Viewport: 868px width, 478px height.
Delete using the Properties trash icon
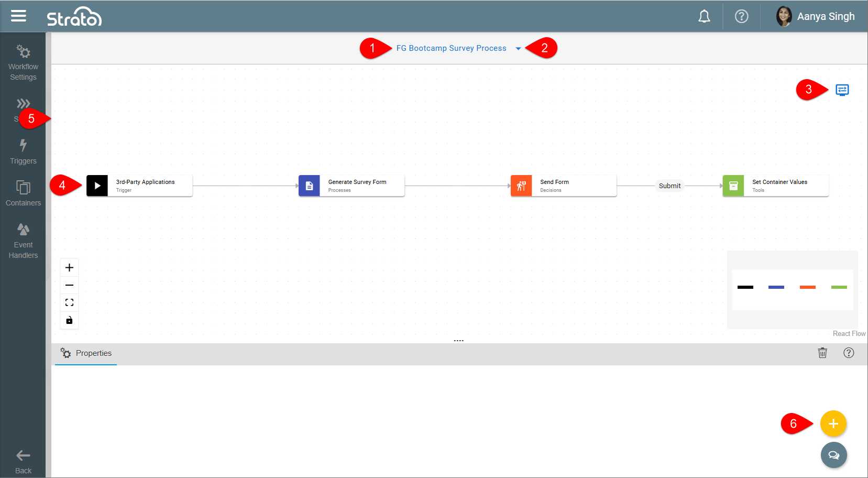tap(822, 353)
